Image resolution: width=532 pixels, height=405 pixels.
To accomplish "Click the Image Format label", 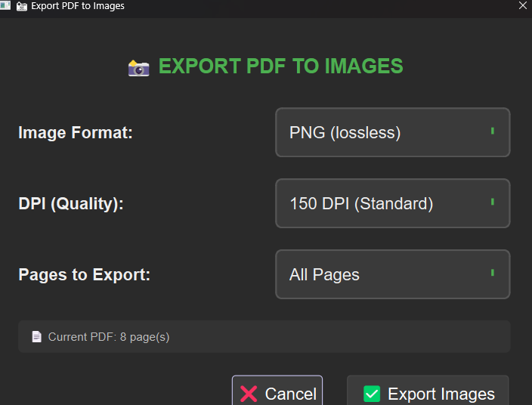I will tap(76, 133).
